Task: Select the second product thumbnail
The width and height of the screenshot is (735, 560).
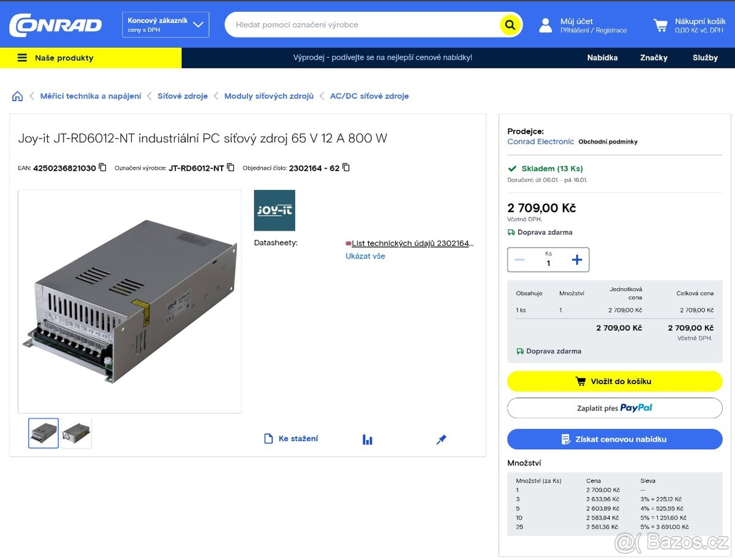Action: coord(76,433)
